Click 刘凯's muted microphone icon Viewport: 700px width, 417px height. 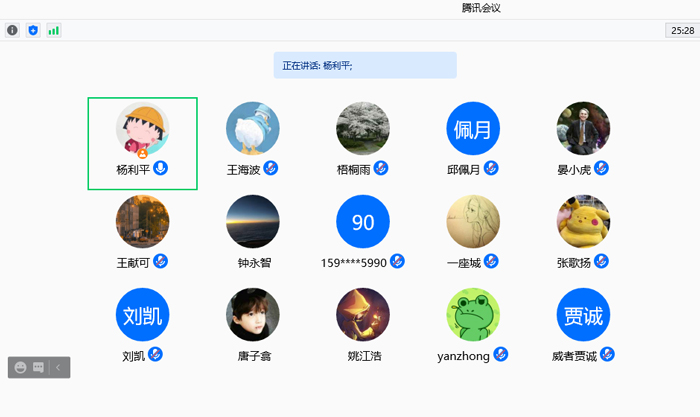[156, 354]
